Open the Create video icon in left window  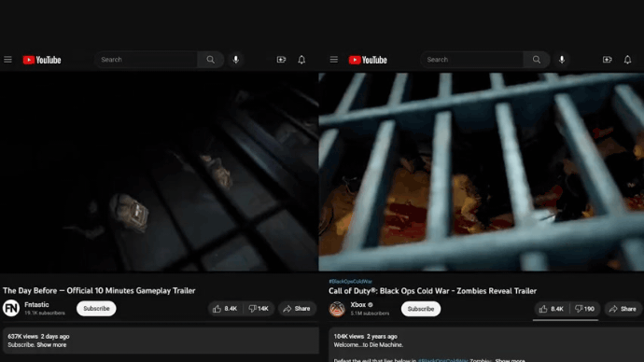click(281, 60)
